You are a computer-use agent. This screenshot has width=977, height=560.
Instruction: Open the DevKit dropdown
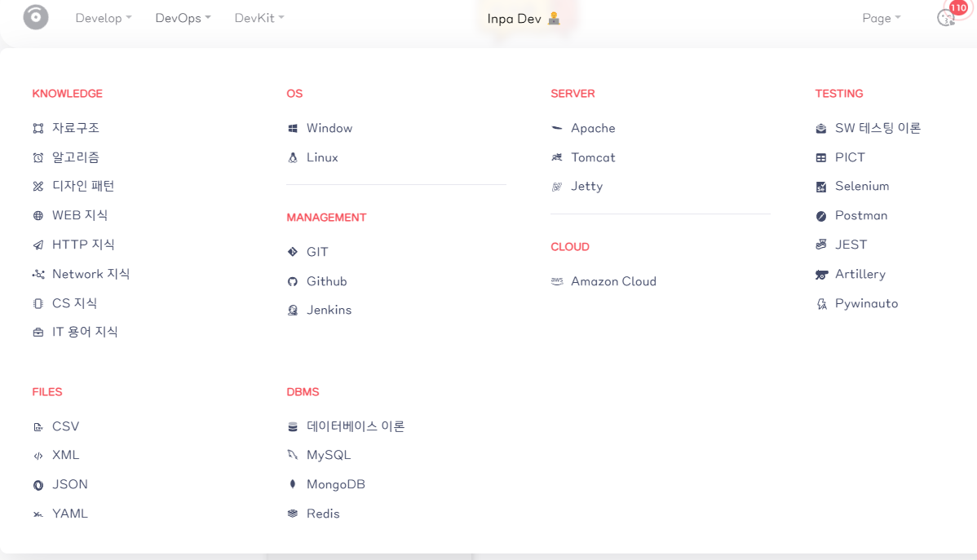[x=259, y=18]
